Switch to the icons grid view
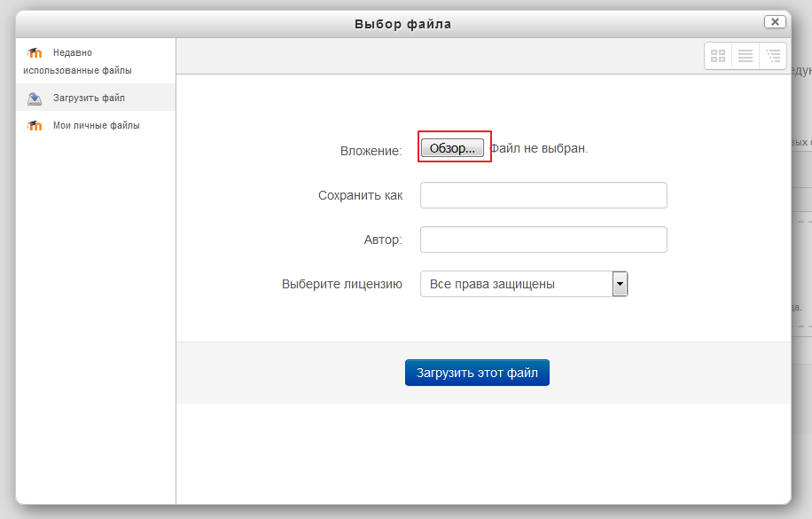 point(718,56)
